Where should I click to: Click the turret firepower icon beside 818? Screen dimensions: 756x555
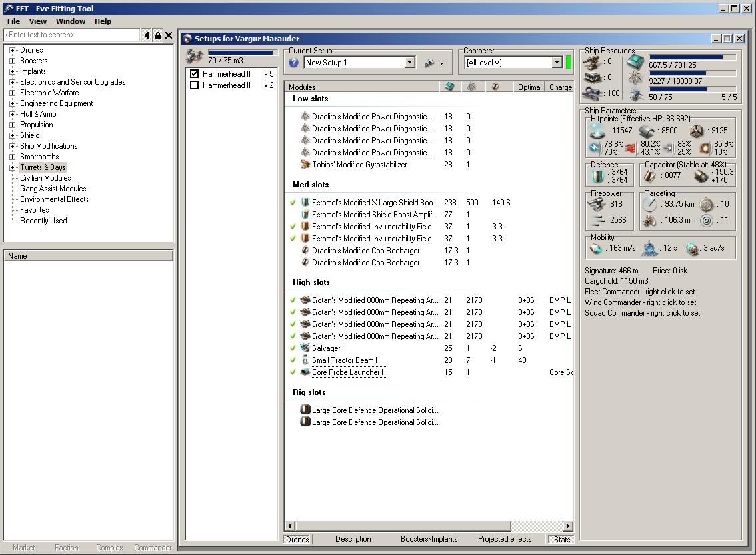(597, 205)
